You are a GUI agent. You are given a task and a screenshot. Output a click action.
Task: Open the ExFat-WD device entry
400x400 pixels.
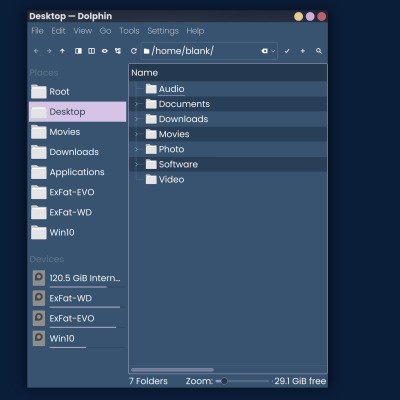pos(78,298)
